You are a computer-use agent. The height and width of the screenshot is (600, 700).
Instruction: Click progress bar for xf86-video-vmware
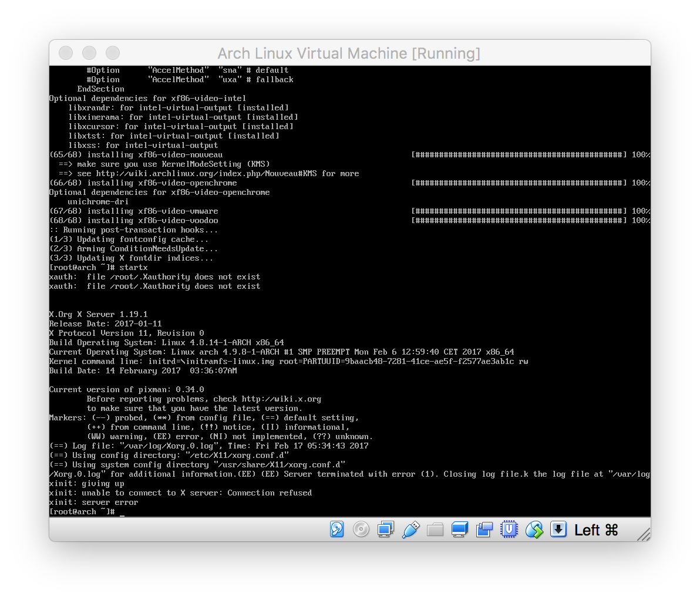(x=519, y=211)
